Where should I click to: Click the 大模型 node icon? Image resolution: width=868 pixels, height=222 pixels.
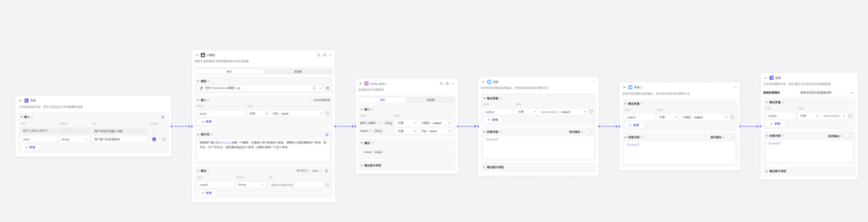[x=203, y=55]
